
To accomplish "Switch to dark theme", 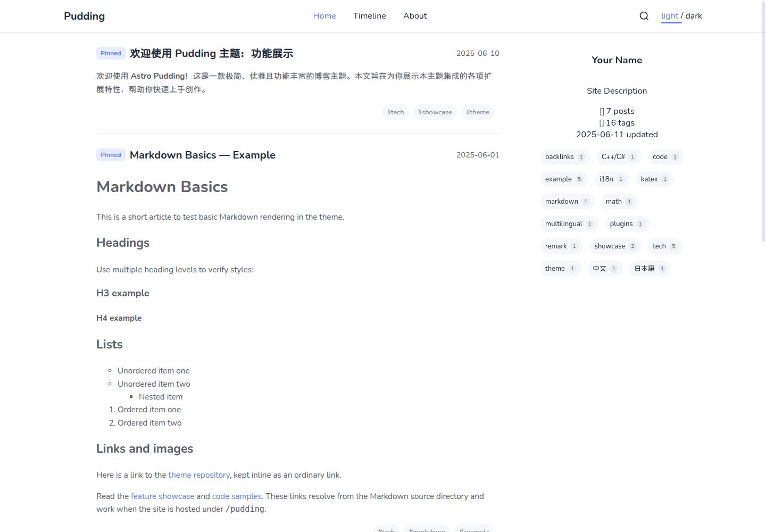I will click(694, 16).
